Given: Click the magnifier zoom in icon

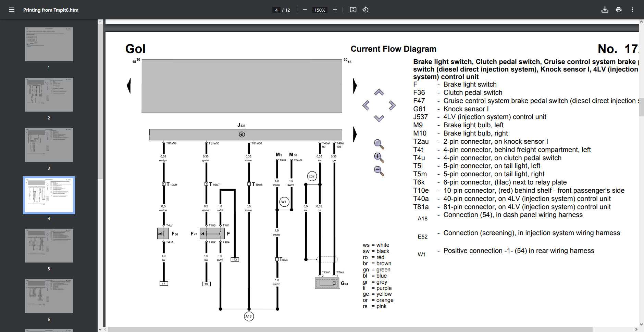Looking at the screenshot, I should tap(379, 157).
